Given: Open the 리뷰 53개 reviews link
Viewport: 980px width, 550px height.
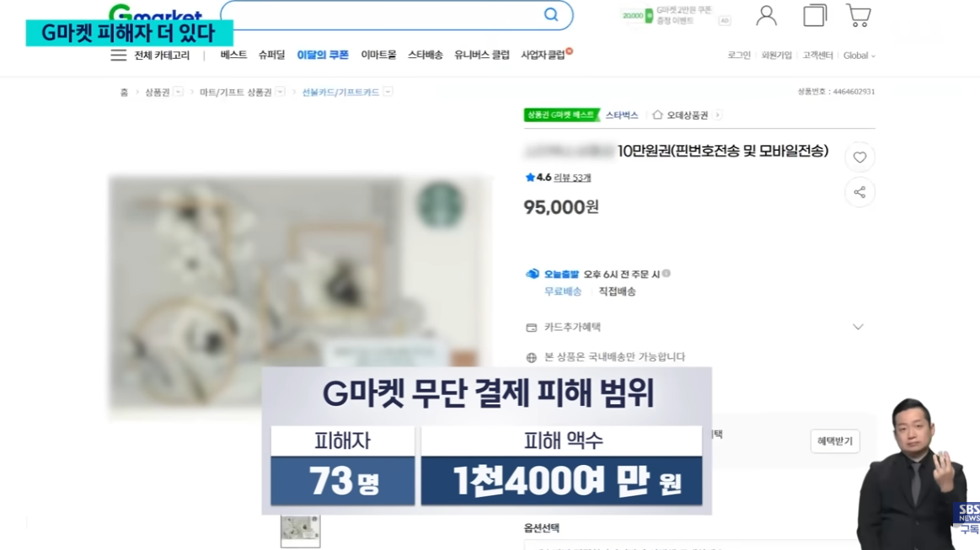Looking at the screenshot, I should point(572,178).
